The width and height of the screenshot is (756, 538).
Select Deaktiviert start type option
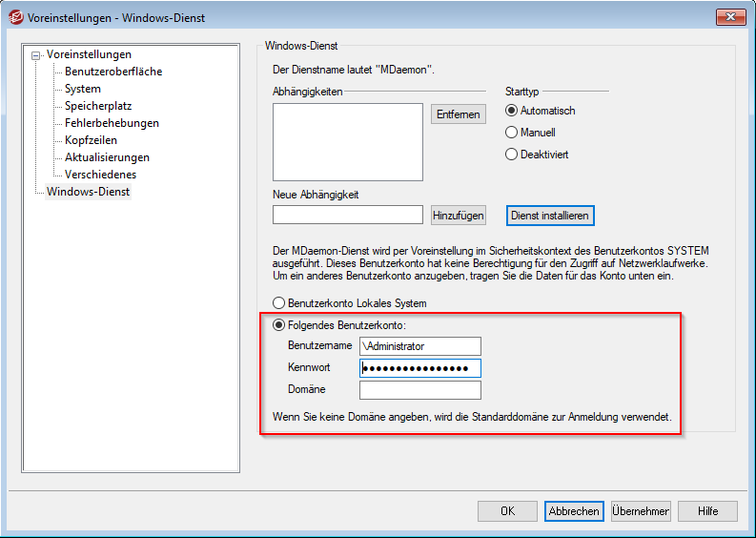(512, 154)
